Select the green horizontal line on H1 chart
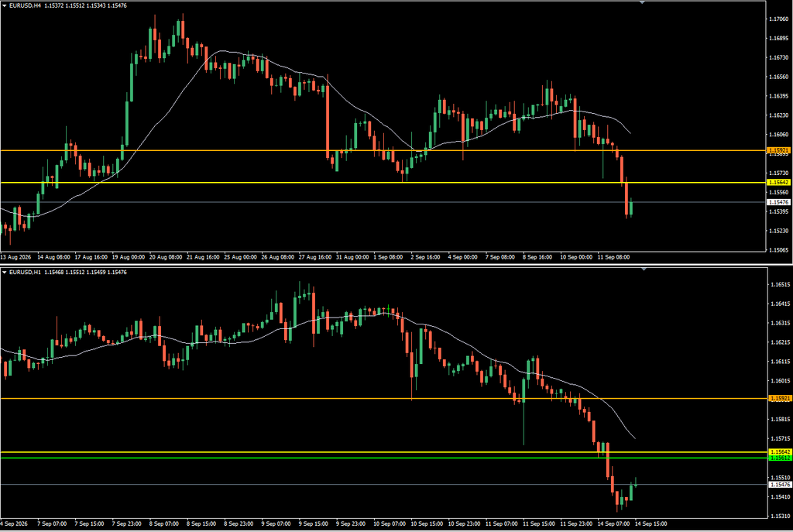The width and height of the screenshot is (793, 532). [383, 458]
